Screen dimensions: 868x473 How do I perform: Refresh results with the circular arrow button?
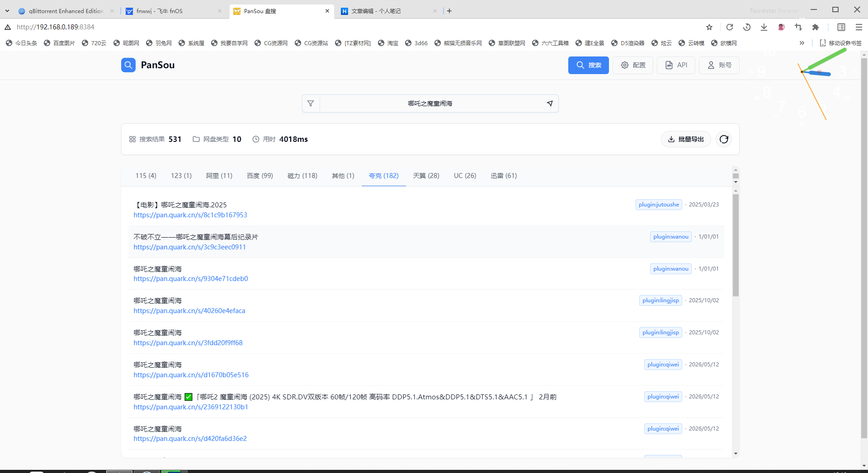click(x=724, y=139)
